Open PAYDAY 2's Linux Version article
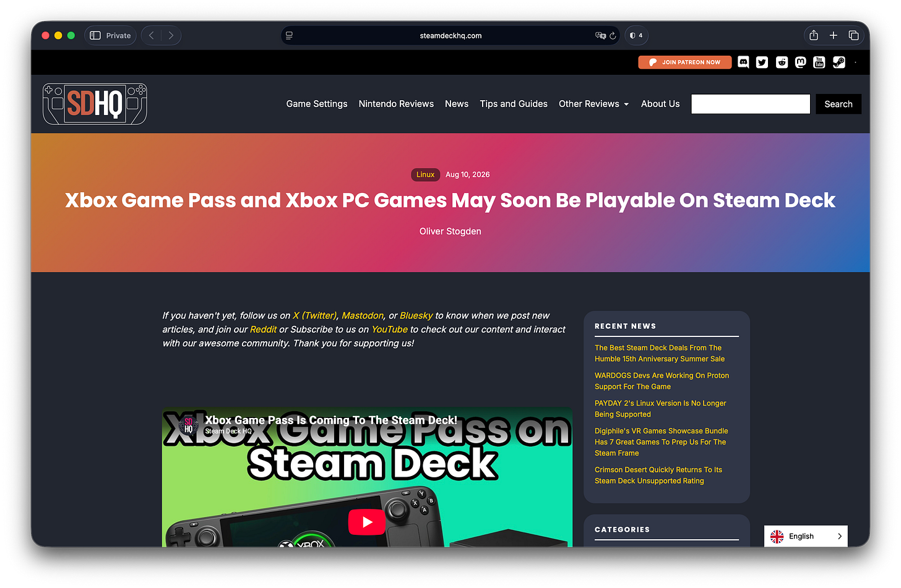The height and width of the screenshot is (588, 901). 660,409
